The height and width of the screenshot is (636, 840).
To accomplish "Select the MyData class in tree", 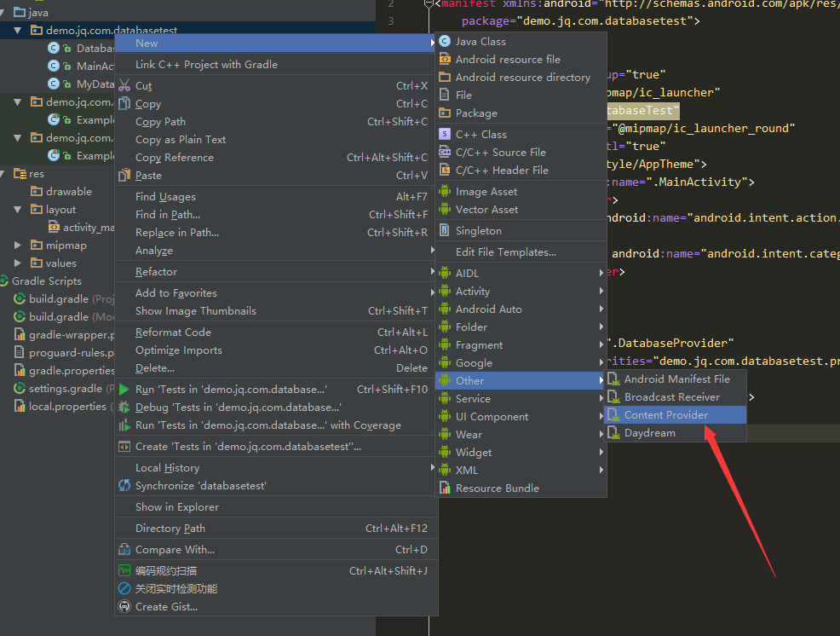I will 95,84.
